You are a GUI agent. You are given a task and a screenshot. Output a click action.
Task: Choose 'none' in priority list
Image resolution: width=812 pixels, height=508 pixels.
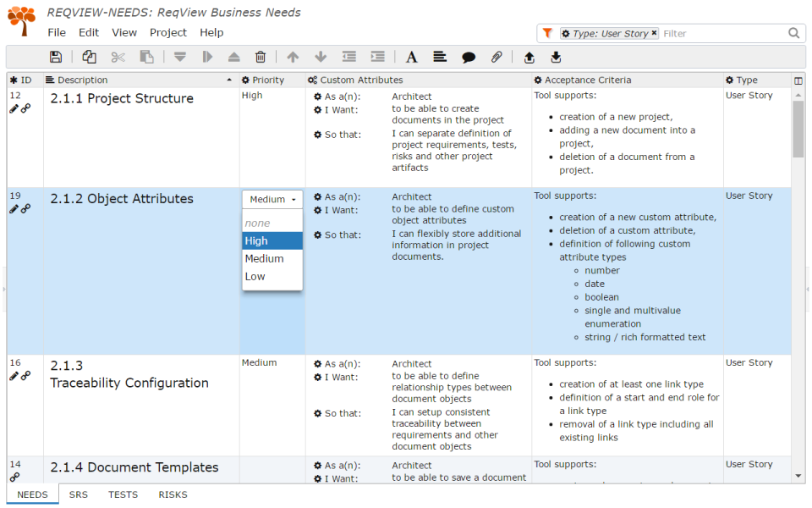click(x=272, y=224)
